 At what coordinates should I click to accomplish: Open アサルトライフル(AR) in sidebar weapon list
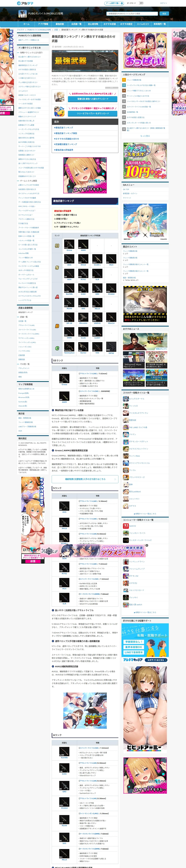click(27, 325)
